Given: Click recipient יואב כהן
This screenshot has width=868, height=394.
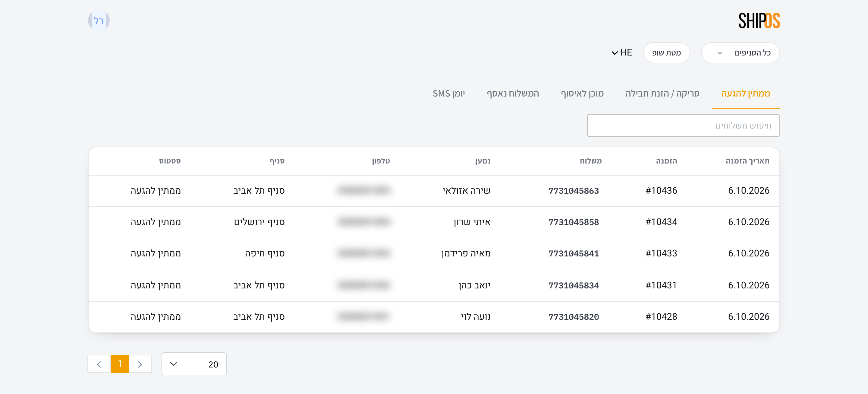Looking at the screenshot, I should point(474,285).
